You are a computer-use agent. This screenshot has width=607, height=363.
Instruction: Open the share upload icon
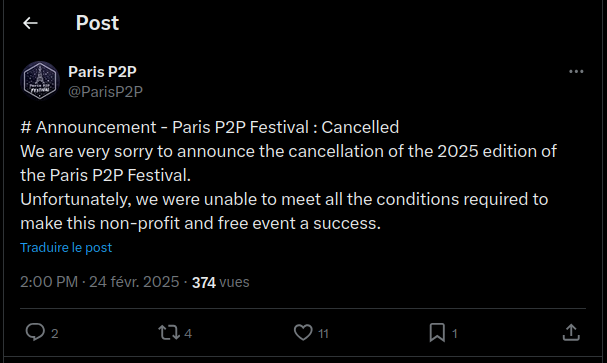tap(571, 332)
